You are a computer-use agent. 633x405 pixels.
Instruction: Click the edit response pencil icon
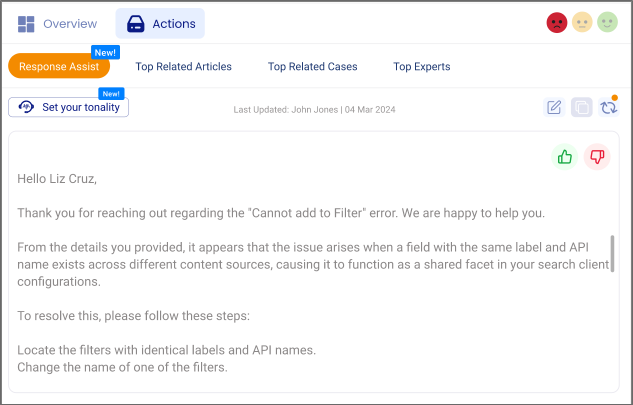[554, 107]
